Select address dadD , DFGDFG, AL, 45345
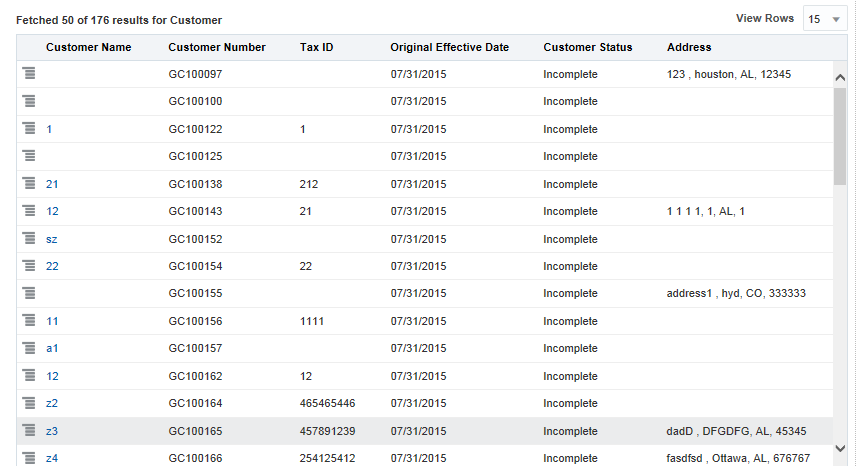The height and width of the screenshot is (475, 859). 736,431
